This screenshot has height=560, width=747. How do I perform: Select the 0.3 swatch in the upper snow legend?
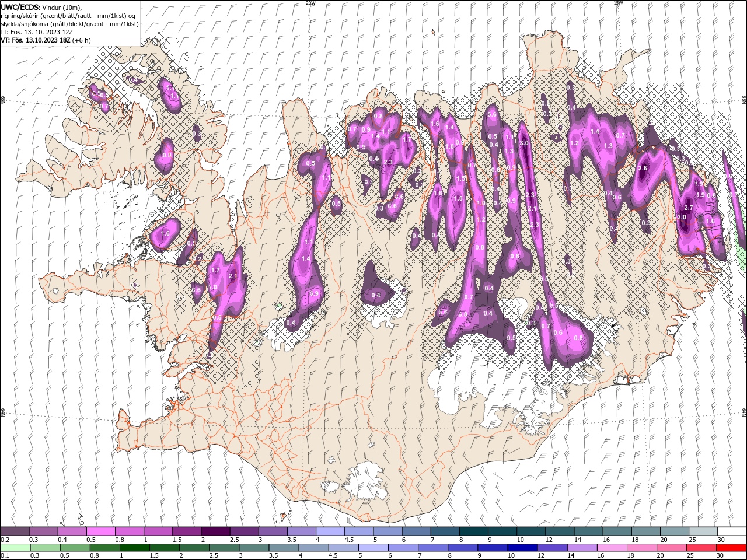coord(43,531)
